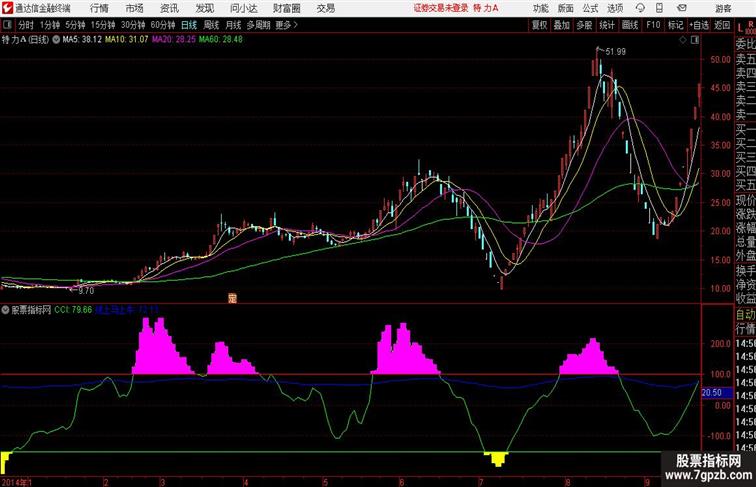The width and height of the screenshot is (756, 487).
Task: Open the envelope messages icon
Action: pyautogui.click(x=682, y=8)
